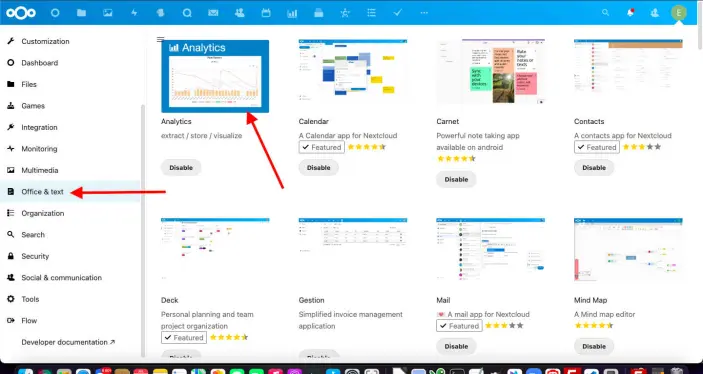This screenshot has width=703, height=374.
Task: Disable the Contacts app
Action: click(594, 168)
